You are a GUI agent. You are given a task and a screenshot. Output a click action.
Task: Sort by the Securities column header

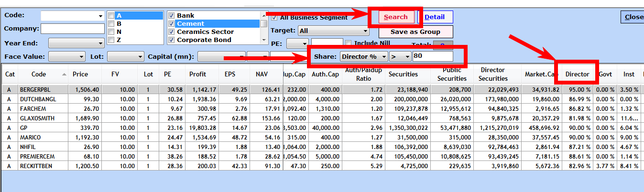[408, 75]
